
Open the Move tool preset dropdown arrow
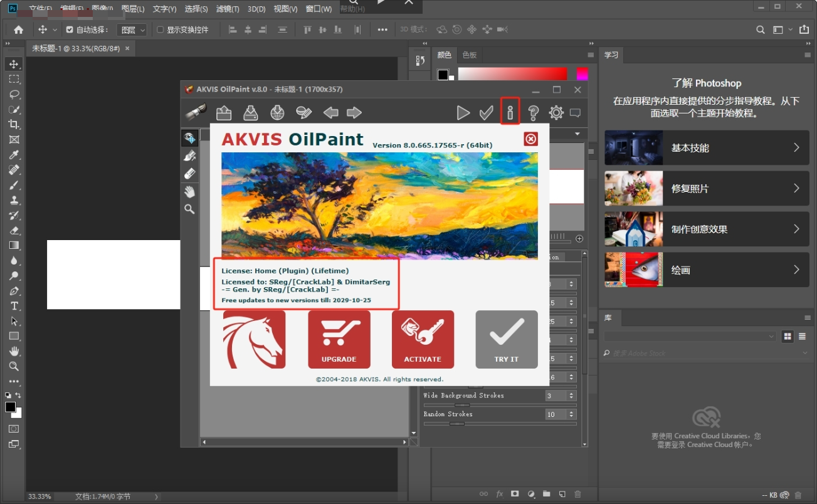point(55,29)
